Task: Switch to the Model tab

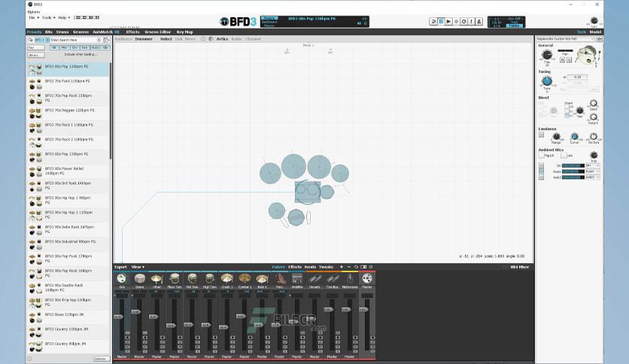Action: [x=595, y=32]
